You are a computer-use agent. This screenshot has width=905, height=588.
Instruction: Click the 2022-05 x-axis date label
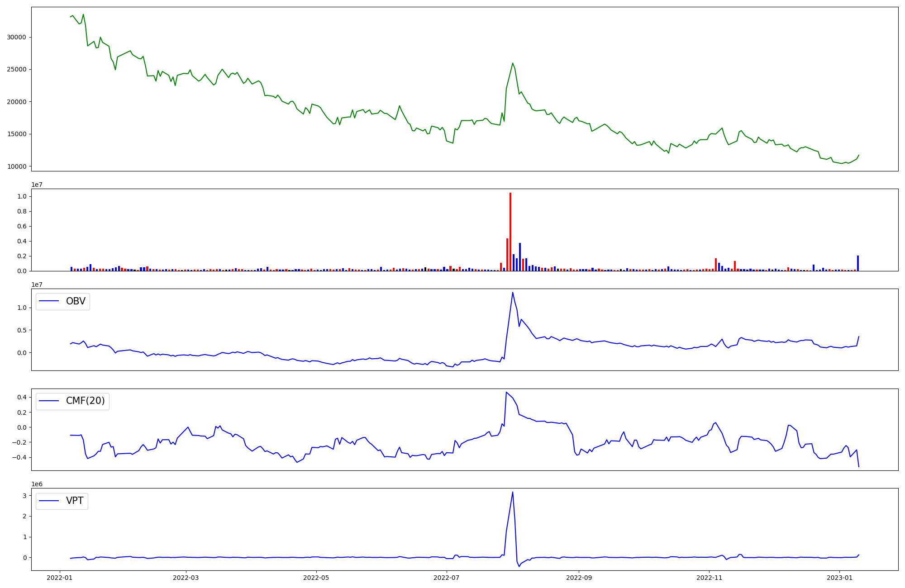316,578
